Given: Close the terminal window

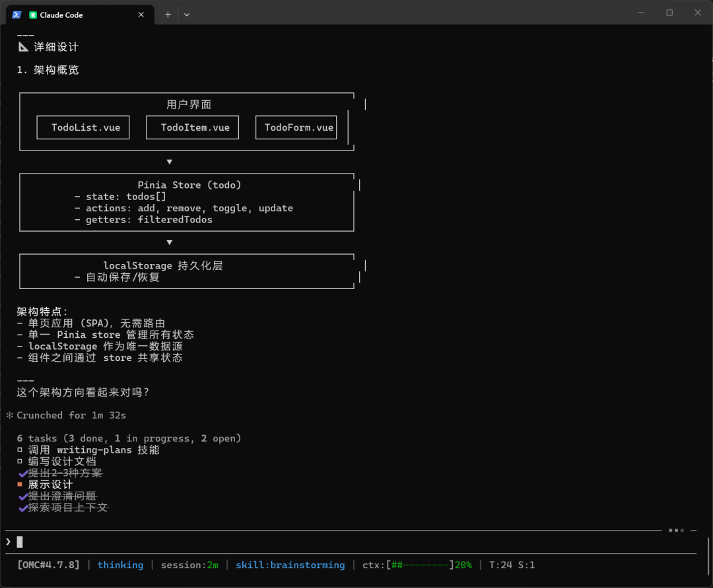Looking at the screenshot, I should click(698, 13).
